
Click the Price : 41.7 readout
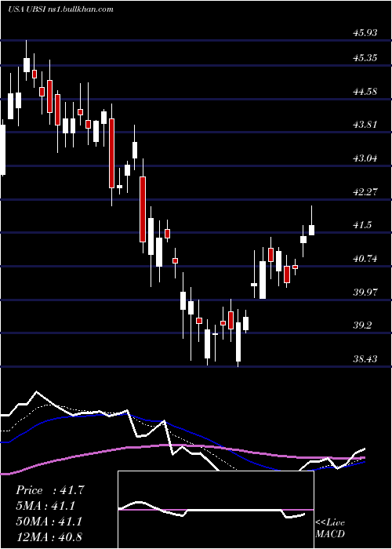click(x=50, y=490)
